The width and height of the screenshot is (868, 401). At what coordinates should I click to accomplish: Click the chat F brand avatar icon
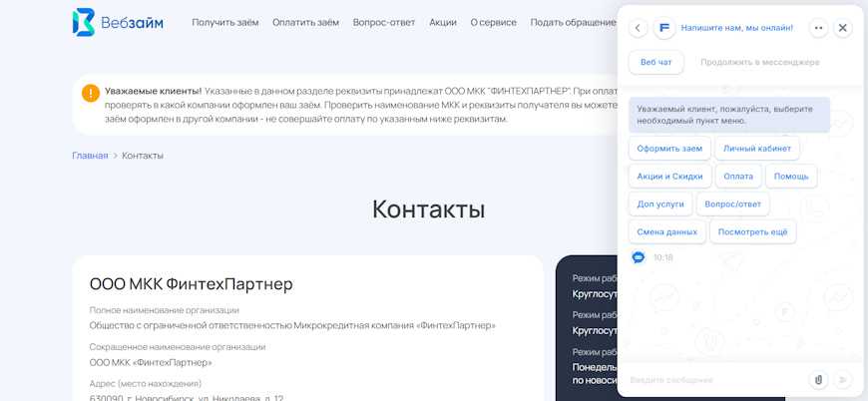point(664,28)
